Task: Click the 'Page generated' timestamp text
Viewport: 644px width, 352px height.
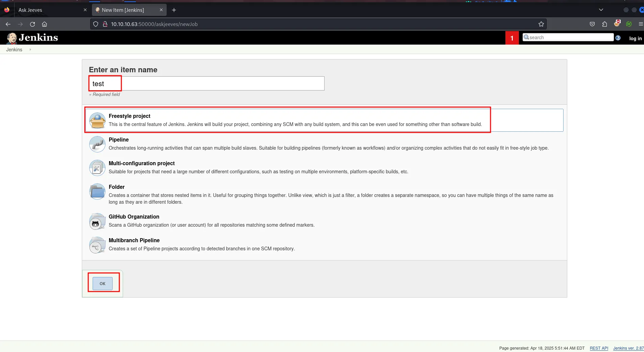Action: pyautogui.click(x=542, y=348)
